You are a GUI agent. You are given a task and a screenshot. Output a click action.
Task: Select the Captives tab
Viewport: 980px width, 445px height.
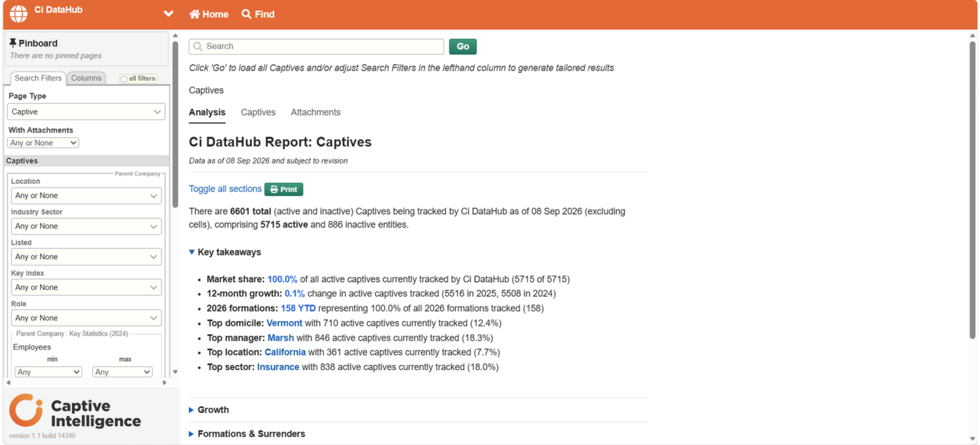258,112
